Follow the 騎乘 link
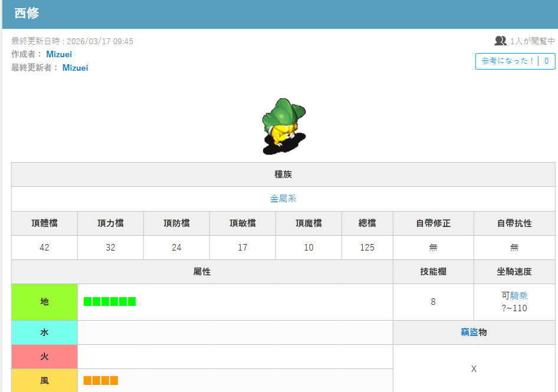The width and height of the screenshot is (558, 392). click(x=519, y=295)
